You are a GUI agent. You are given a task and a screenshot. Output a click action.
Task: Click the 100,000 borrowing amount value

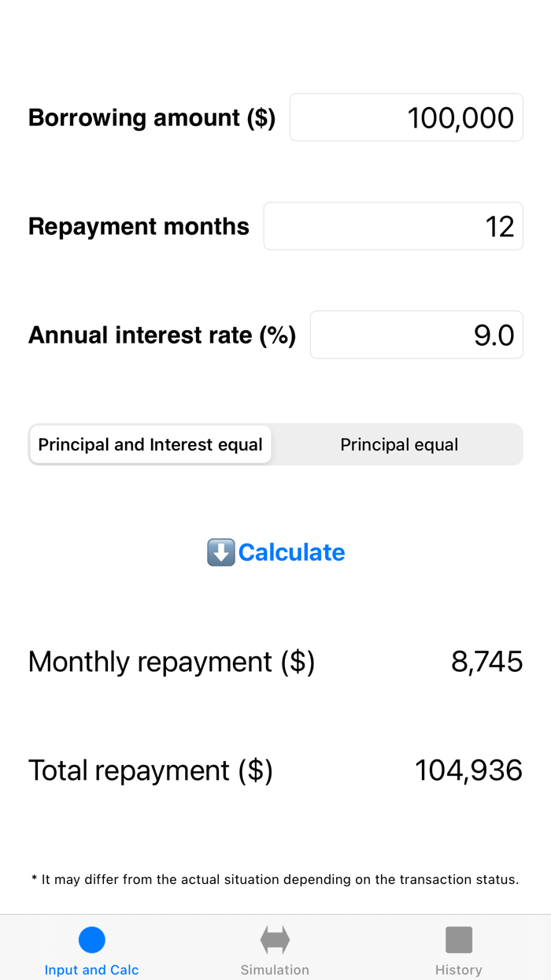point(460,117)
